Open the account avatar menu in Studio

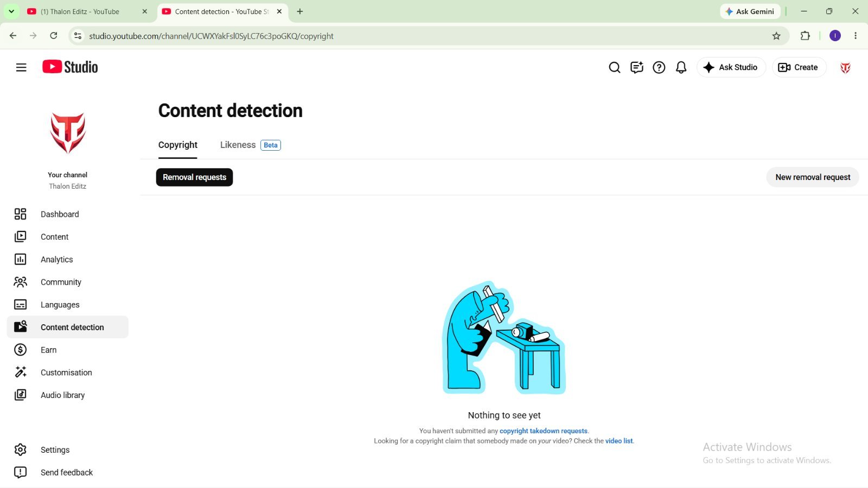point(845,67)
